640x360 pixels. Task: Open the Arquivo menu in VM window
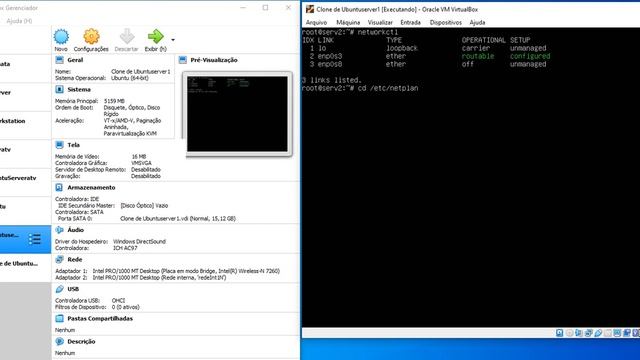[x=316, y=22]
